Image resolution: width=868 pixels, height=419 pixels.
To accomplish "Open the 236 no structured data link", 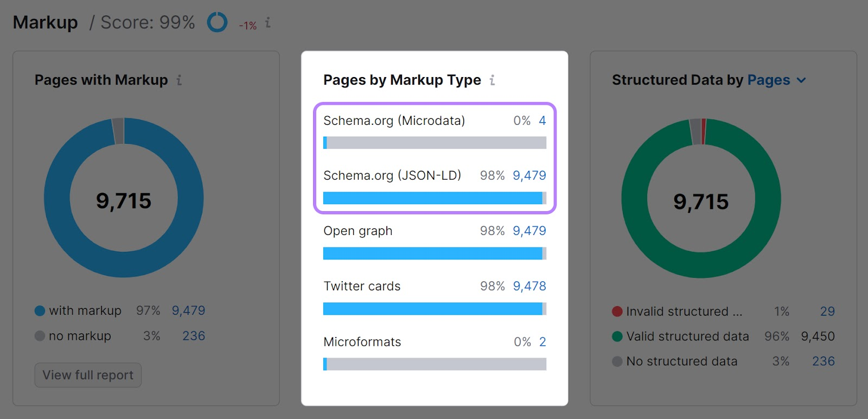I will (823, 361).
